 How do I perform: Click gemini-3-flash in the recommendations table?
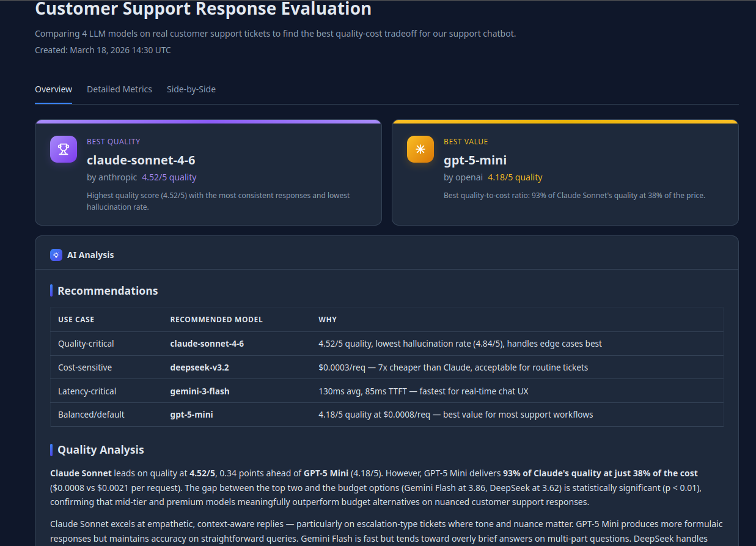pyautogui.click(x=200, y=391)
